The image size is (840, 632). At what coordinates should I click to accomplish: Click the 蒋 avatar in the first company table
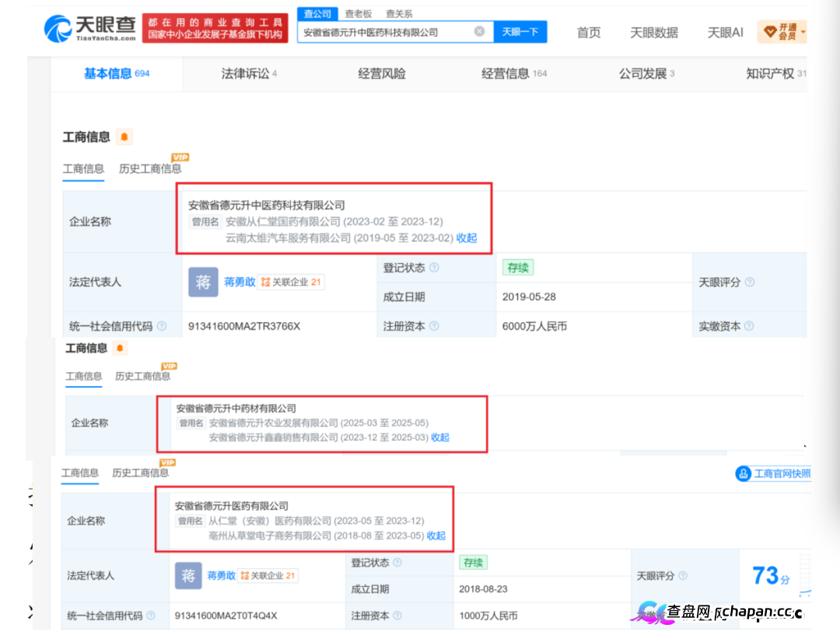click(203, 282)
